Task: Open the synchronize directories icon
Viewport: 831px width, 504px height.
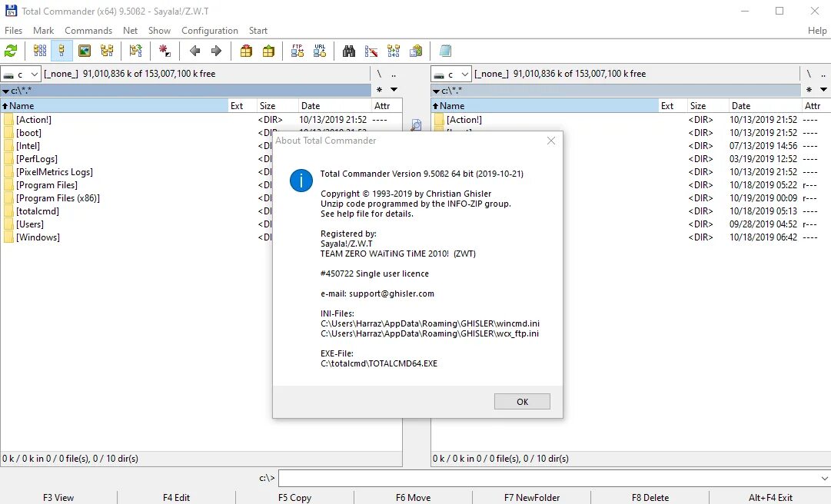Action: point(394,51)
